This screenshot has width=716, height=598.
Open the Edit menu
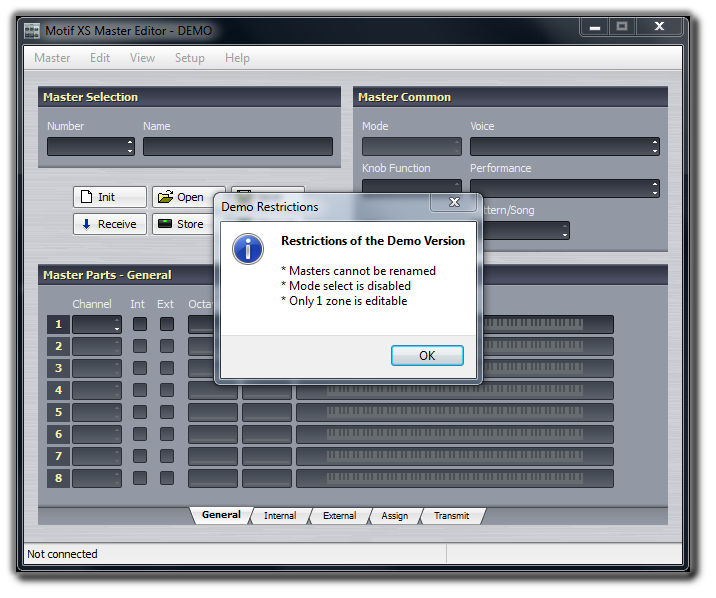100,58
